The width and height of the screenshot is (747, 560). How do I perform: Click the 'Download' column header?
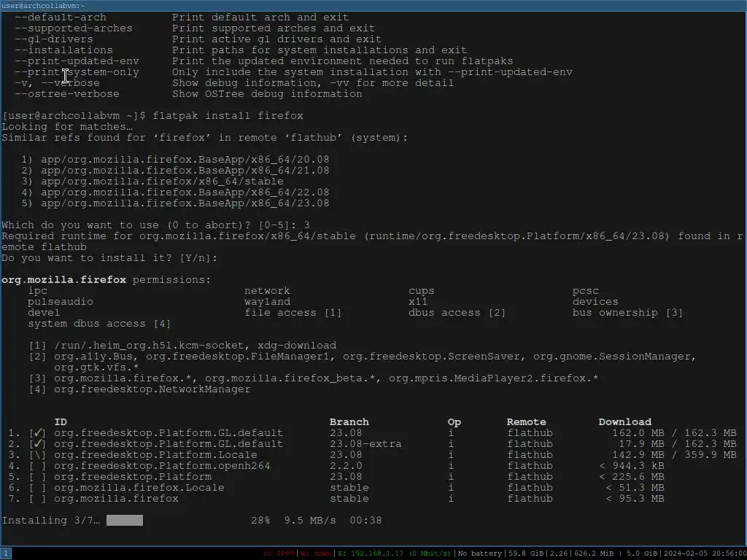point(624,422)
